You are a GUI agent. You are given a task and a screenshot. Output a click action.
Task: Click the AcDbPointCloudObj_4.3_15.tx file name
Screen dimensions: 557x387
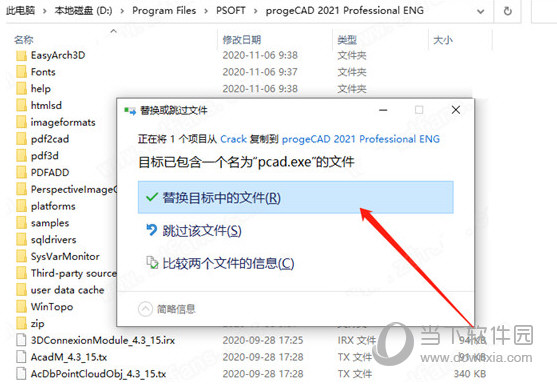[x=98, y=374]
